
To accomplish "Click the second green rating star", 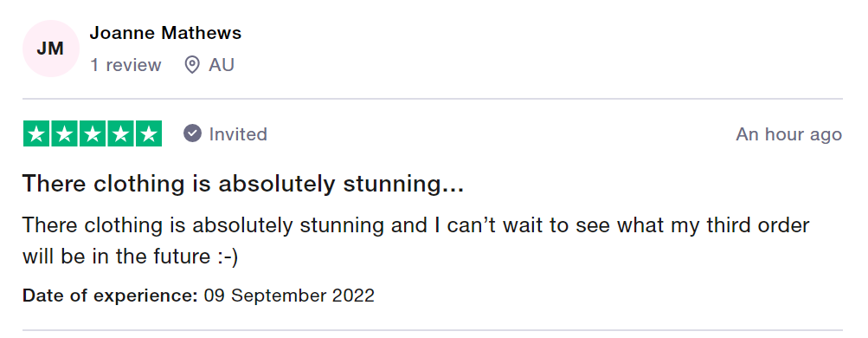I will point(64,133).
